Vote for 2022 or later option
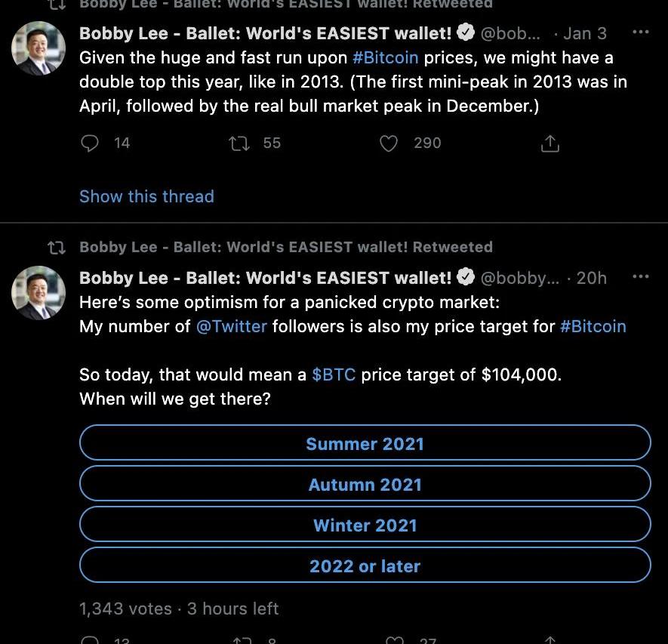Screen dimensions: 668x644 click(x=365, y=565)
